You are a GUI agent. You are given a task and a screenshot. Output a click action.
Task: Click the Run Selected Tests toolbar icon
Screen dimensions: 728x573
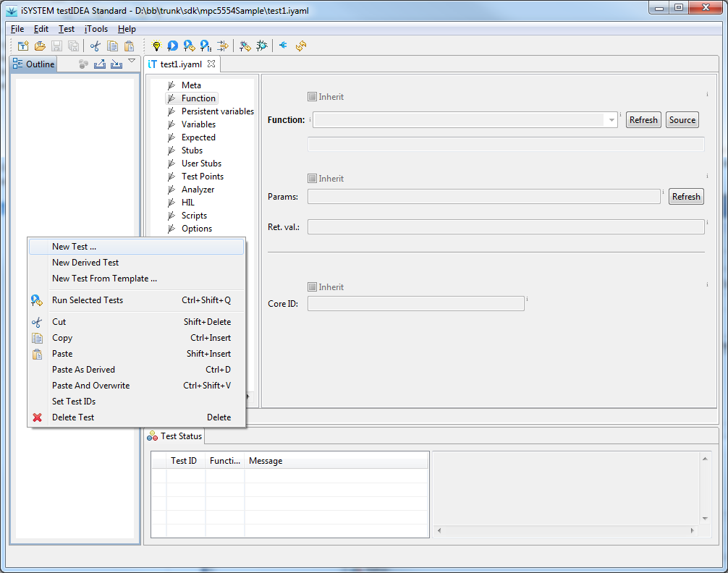[190, 46]
